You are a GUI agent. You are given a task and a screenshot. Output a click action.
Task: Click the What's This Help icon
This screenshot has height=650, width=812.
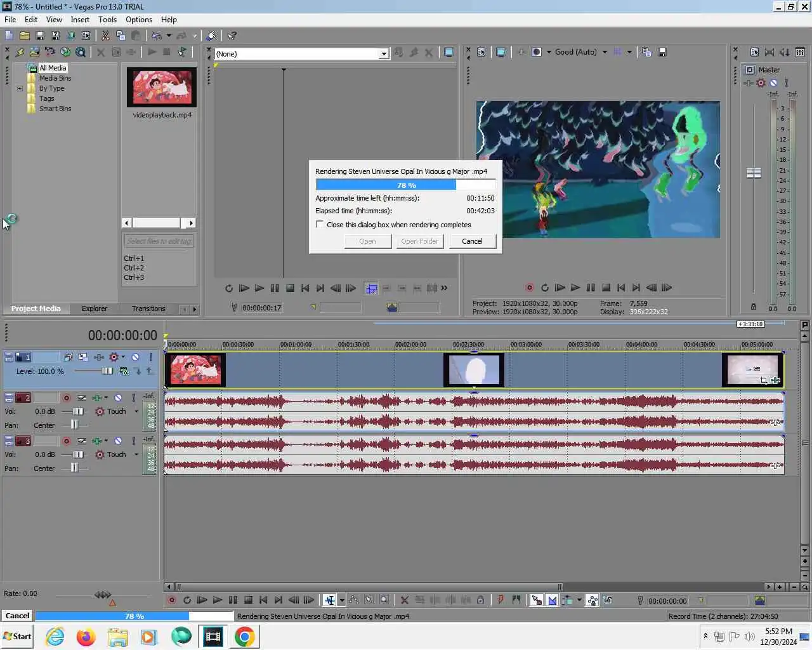[x=232, y=36]
